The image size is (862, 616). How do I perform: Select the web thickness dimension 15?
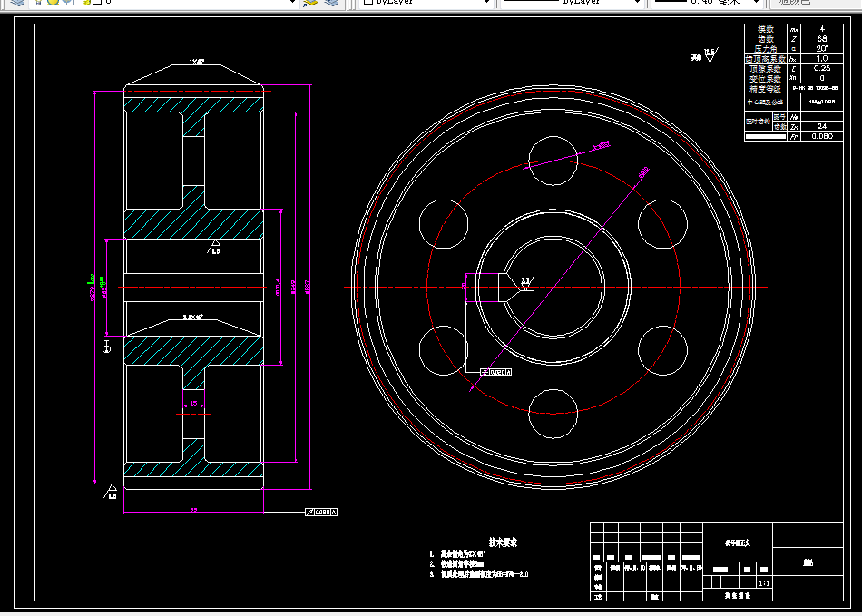(193, 404)
